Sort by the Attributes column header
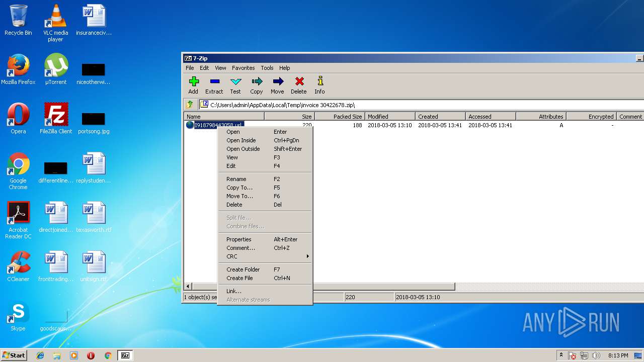This screenshot has height=362, width=644. point(541,117)
